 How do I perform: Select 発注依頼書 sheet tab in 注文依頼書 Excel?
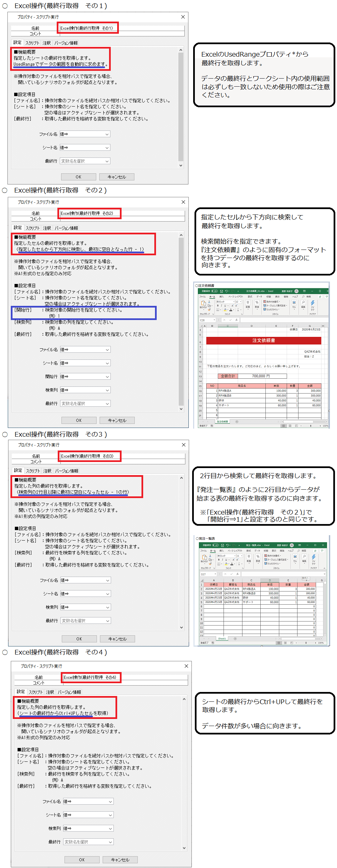222,422
